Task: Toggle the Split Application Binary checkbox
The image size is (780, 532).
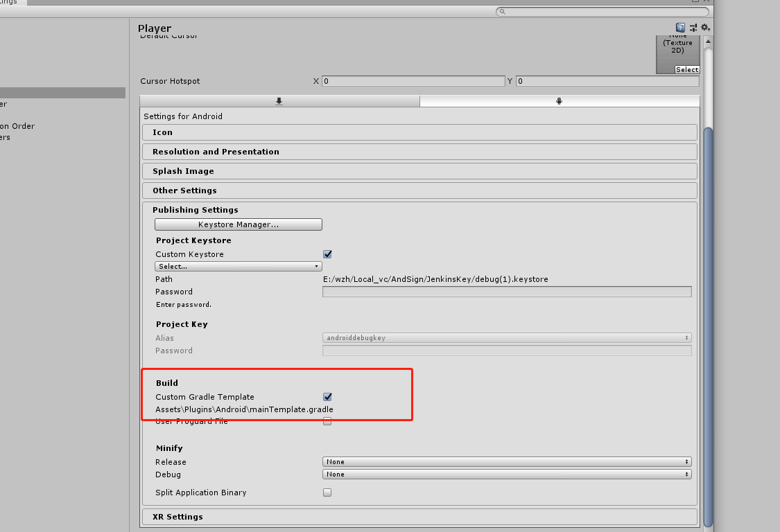Action: 327,493
